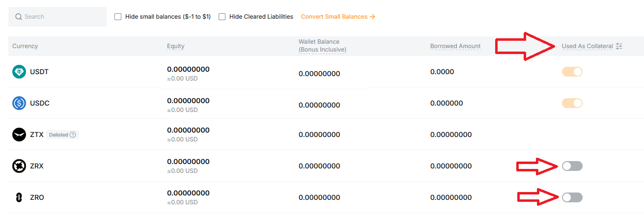Click the Delisted badge on ZTX
This screenshot has width=644, height=220.
click(63, 135)
